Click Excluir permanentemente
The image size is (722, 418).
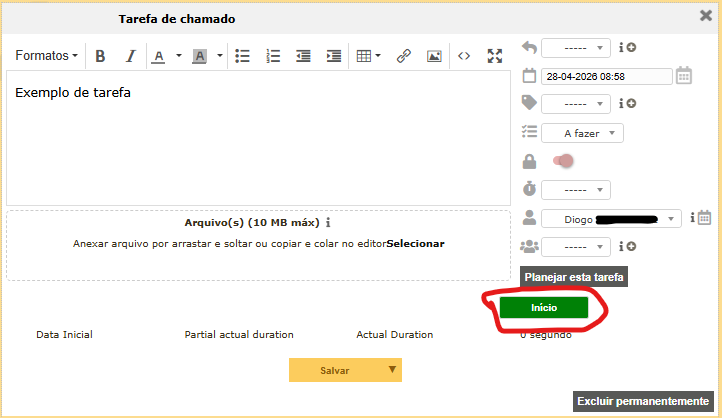pyautogui.click(x=643, y=401)
